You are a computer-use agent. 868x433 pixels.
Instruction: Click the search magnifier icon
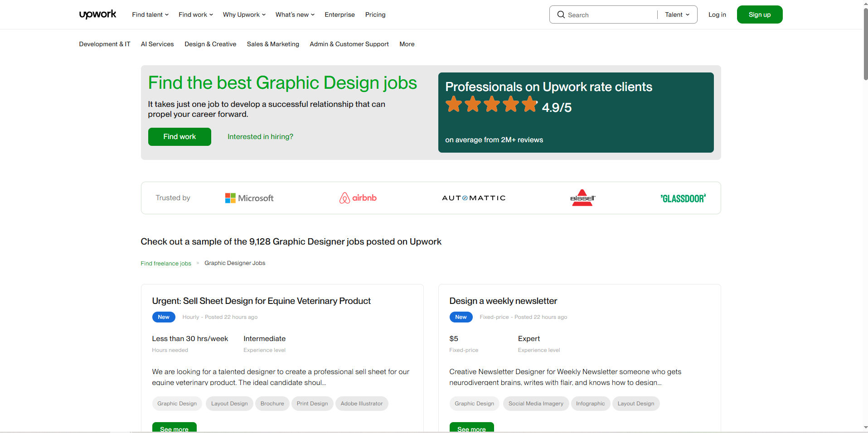(561, 14)
